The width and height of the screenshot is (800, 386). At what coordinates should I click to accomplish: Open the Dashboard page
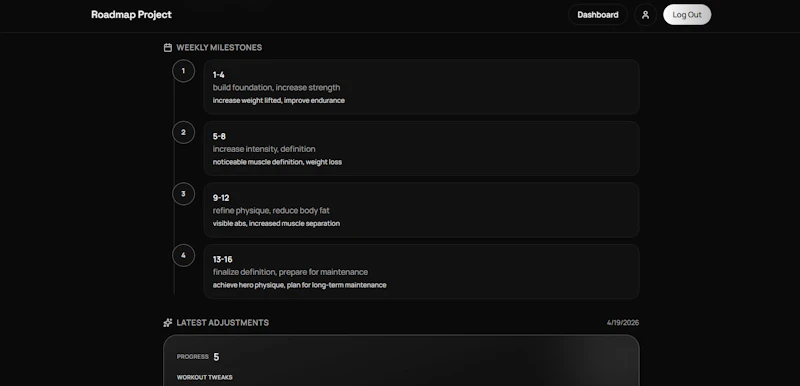[x=597, y=15]
